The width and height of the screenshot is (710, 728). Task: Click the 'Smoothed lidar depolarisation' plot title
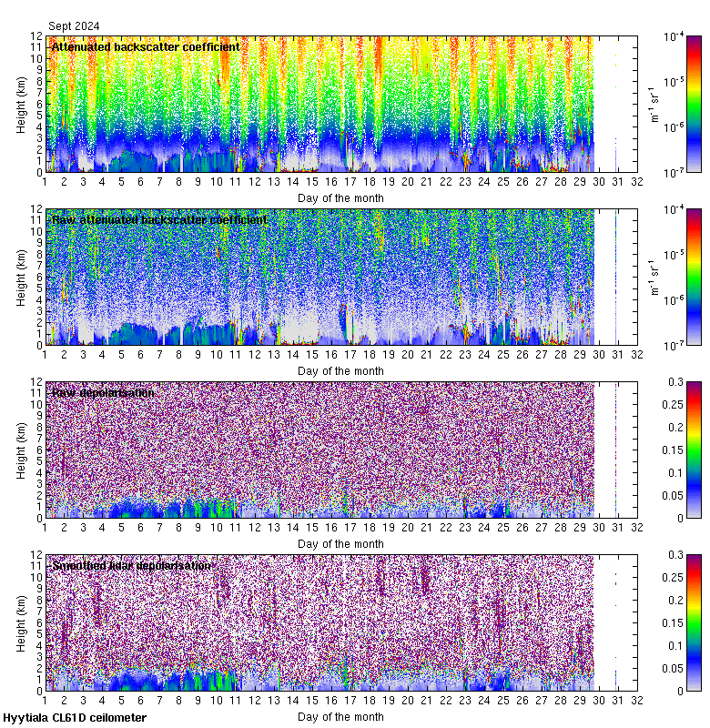pos(132,565)
